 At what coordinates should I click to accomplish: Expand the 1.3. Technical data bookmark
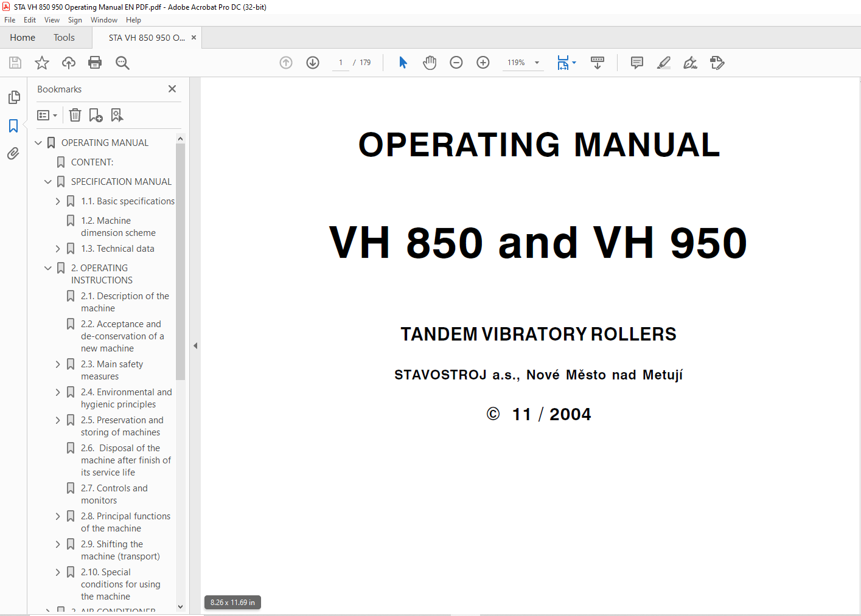(58, 249)
